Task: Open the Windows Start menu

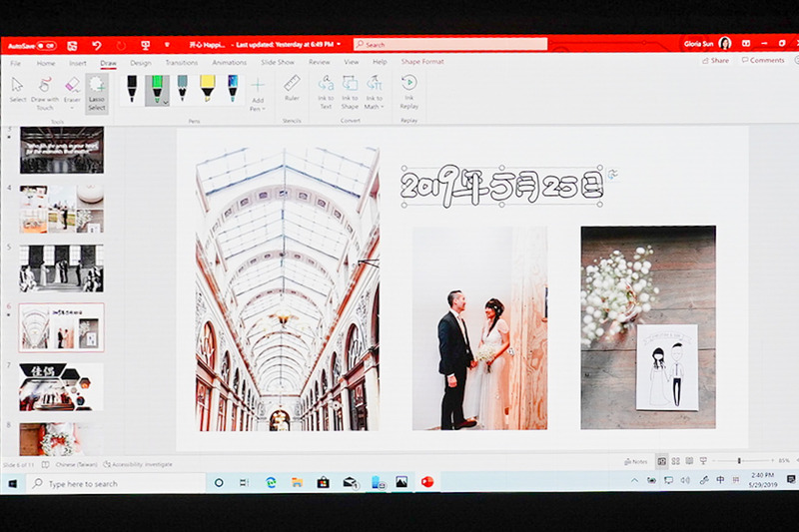Action: [x=13, y=483]
